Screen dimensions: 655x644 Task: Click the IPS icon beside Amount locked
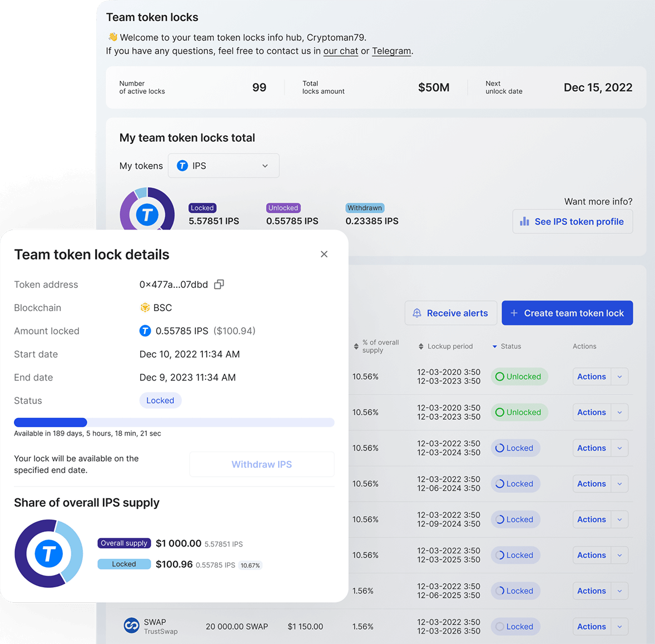(x=145, y=331)
